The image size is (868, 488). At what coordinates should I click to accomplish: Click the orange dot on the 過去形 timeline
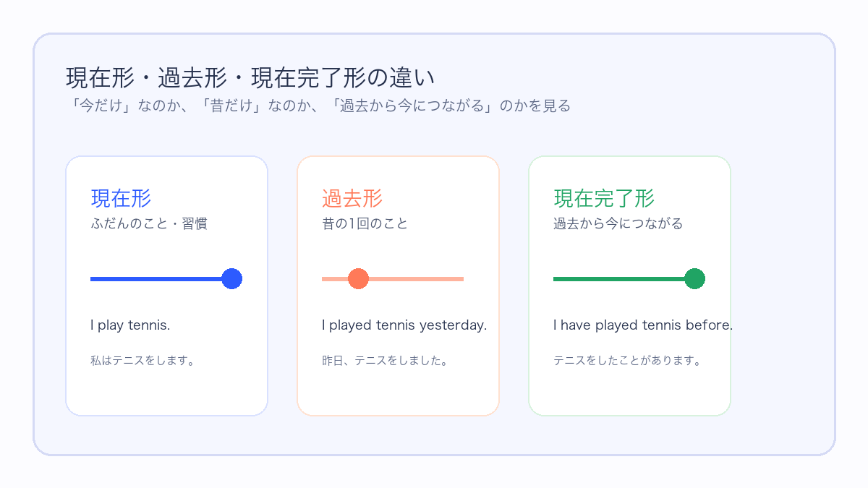click(358, 278)
